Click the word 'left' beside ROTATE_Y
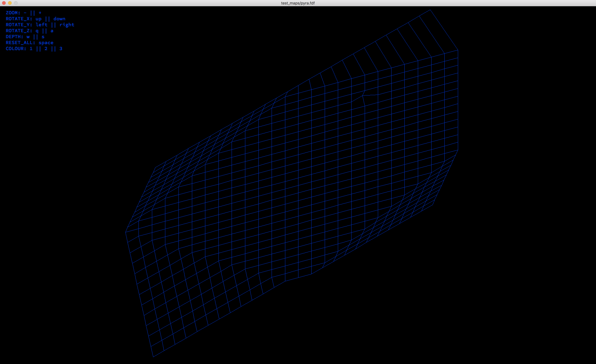The width and height of the screenshot is (596, 364). (41, 25)
